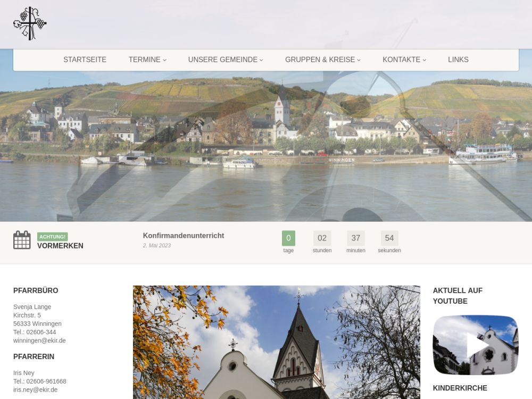Viewport: 532px width, 399px height.
Task: Click the green Achtung! badge
Action: pyautogui.click(x=52, y=237)
